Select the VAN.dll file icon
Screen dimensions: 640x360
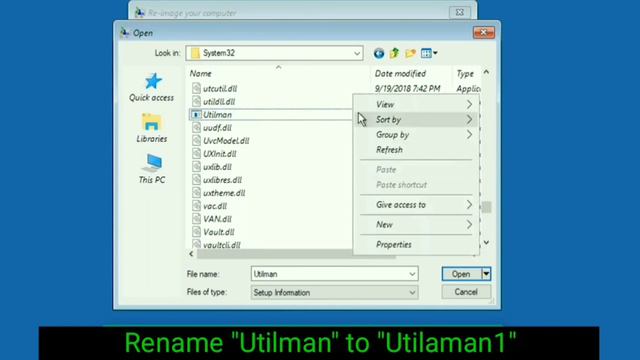click(196, 219)
